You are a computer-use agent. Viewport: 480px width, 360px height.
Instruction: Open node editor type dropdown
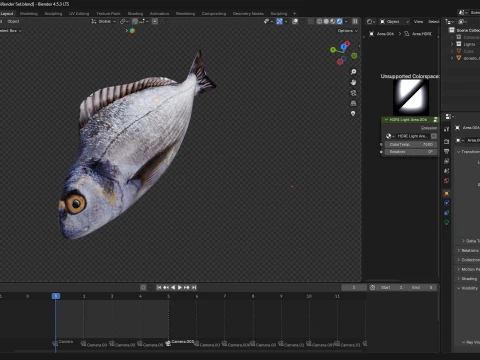(x=371, y=21)
